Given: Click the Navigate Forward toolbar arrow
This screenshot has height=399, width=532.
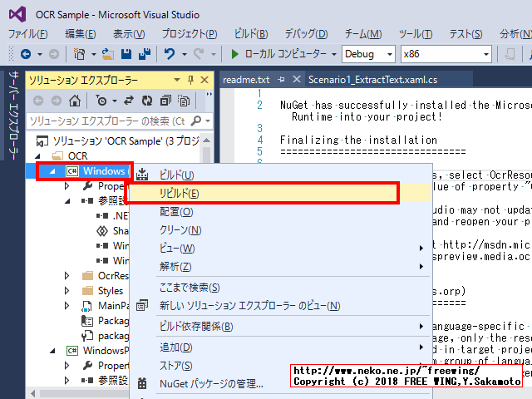Looking at the screenshot, I should (53, 54).
